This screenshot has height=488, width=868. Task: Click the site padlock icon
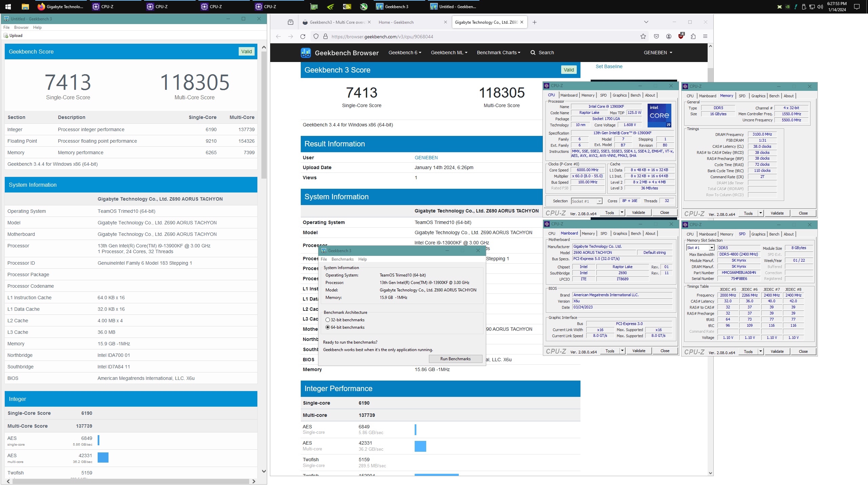(x=325, y=37)
